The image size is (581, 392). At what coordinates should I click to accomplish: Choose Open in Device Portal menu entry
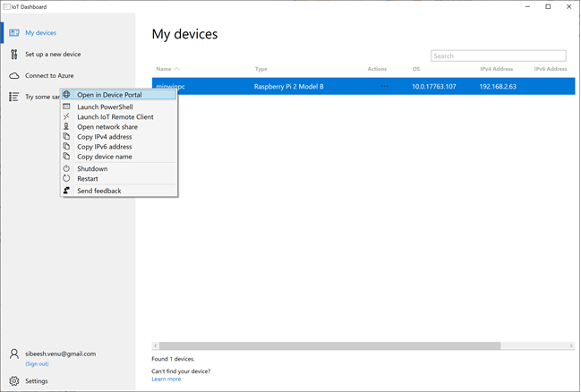coord(118,95)
